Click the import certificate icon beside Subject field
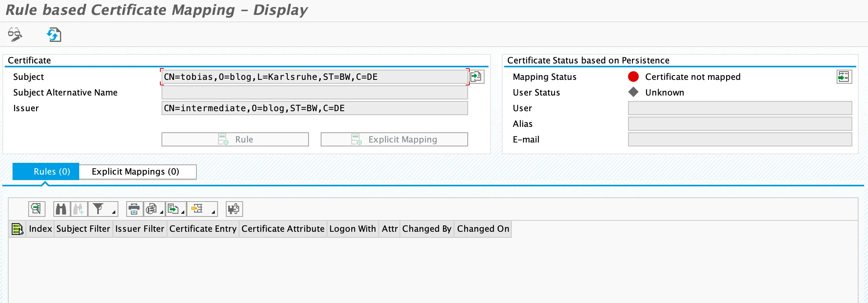Screen dimensions: 868x303 click(477, 77)
